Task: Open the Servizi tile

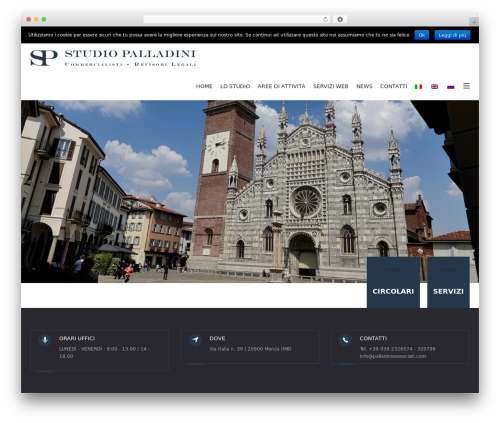Action: [x=448, y=282]
